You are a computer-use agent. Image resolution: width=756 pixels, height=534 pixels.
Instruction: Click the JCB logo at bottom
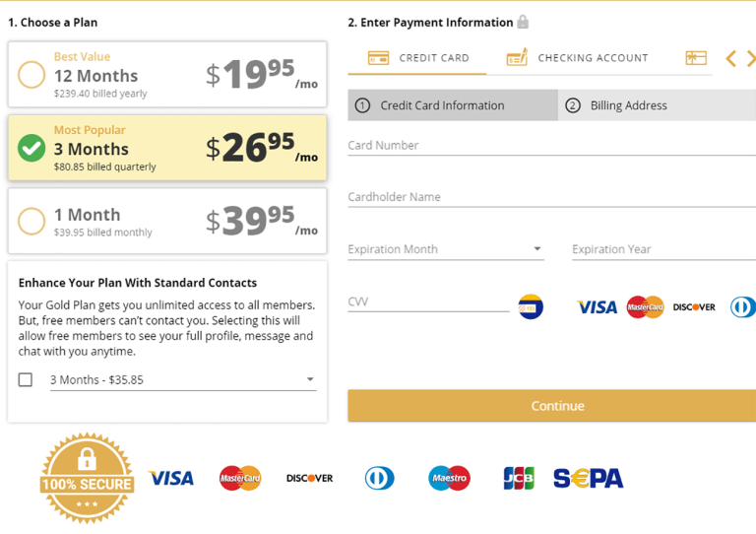[x=519, y=479]
